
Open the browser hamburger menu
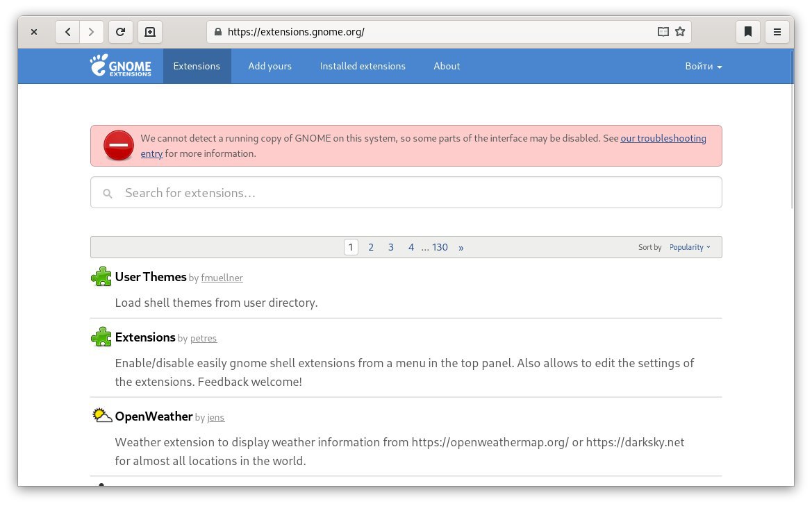[x=777, y=32]
